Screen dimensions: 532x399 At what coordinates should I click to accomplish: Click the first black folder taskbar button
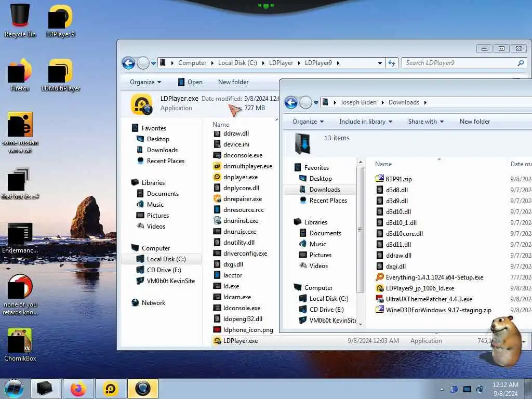[x=45, y=389]
